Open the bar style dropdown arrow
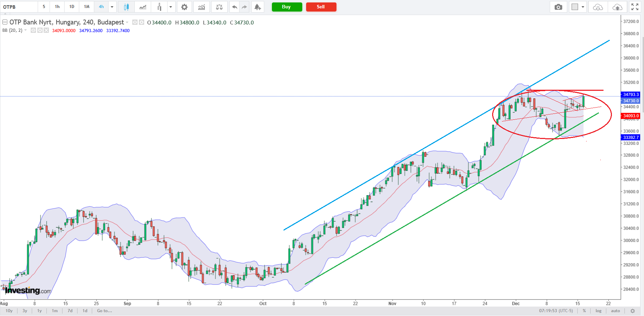Screen dimensions: 644x316 tap(171, 7)
